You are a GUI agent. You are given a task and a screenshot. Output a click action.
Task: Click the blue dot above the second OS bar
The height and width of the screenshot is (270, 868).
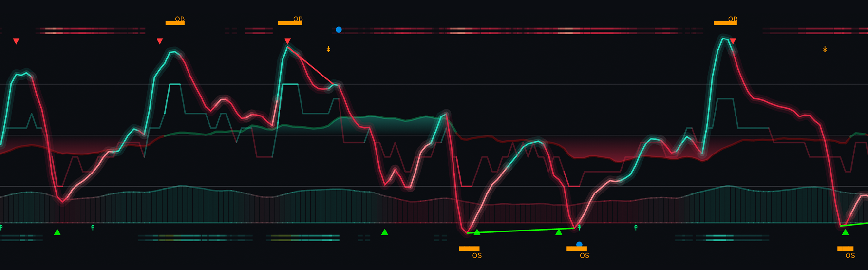pyautogui.click(x=579, y=244)
